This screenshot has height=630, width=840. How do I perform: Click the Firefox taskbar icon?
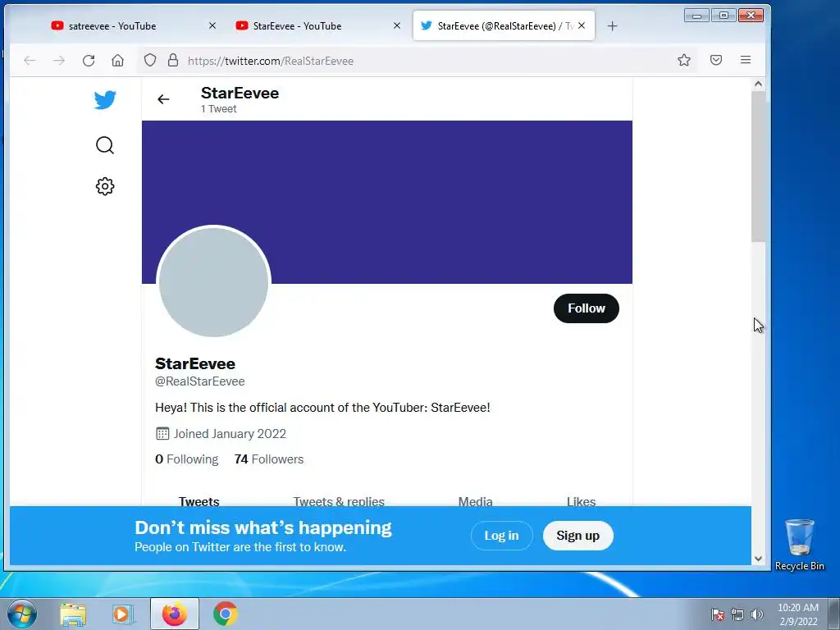coord(174,614)
